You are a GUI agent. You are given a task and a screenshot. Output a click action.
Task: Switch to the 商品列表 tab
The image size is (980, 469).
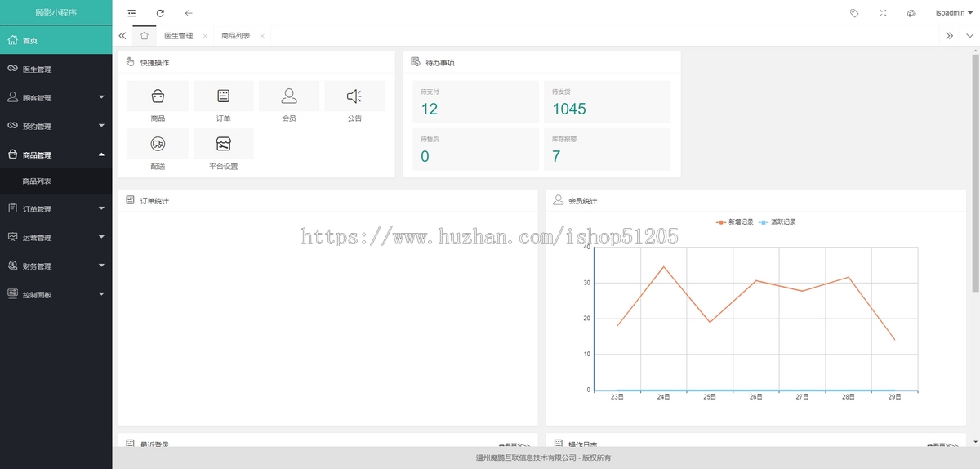coord(236,36)
